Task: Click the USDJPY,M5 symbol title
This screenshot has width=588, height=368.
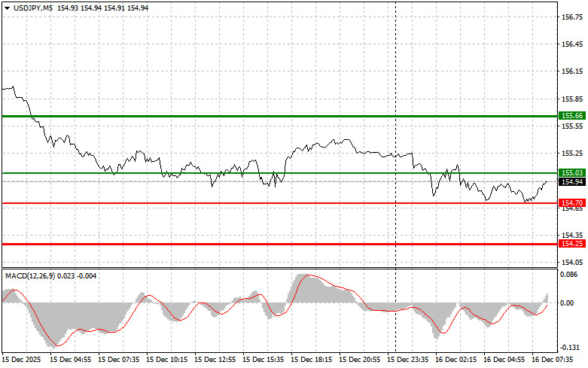Action: [x=33, y=8]
